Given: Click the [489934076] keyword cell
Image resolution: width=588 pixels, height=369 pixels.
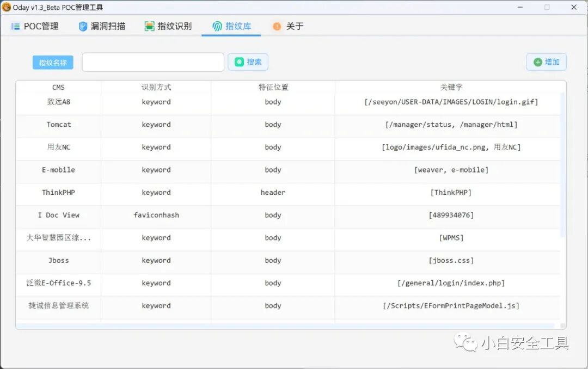Looking at the screenshot, I should (451, 216).
